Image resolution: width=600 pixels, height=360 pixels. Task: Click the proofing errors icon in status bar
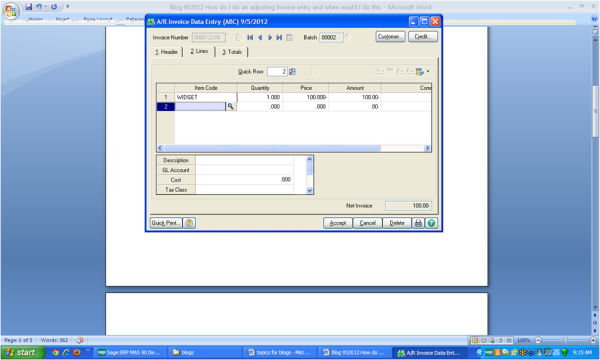80,340
